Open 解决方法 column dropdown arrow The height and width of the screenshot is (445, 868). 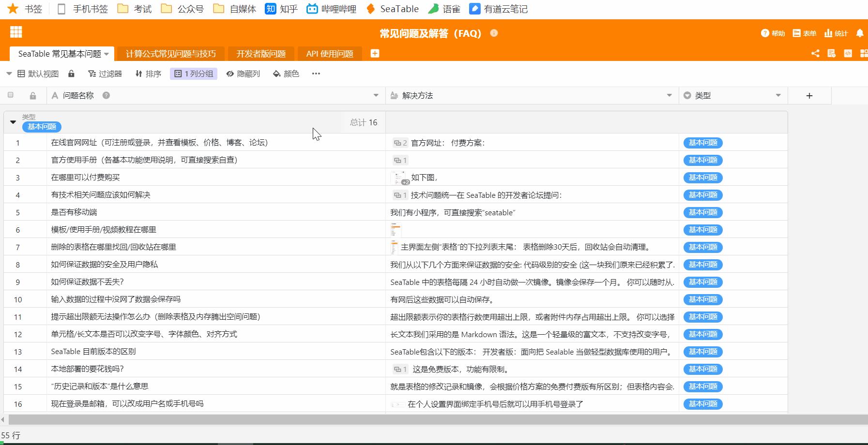670,95
